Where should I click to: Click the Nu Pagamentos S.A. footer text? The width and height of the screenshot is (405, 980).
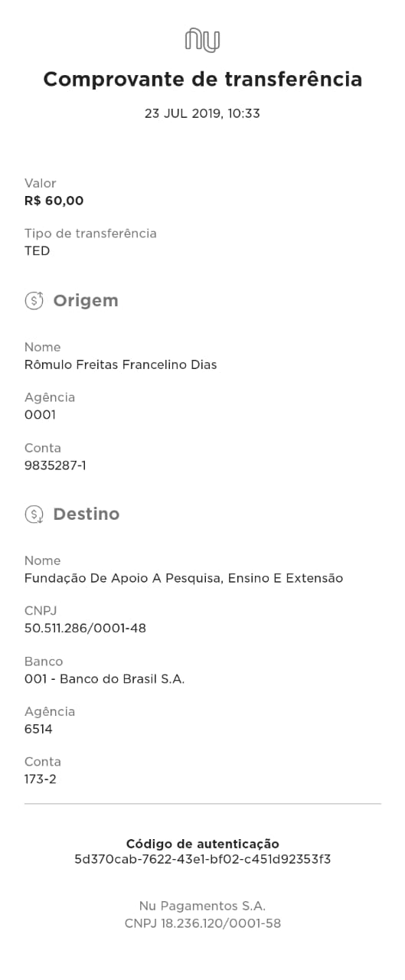click(x=202, y=906)
